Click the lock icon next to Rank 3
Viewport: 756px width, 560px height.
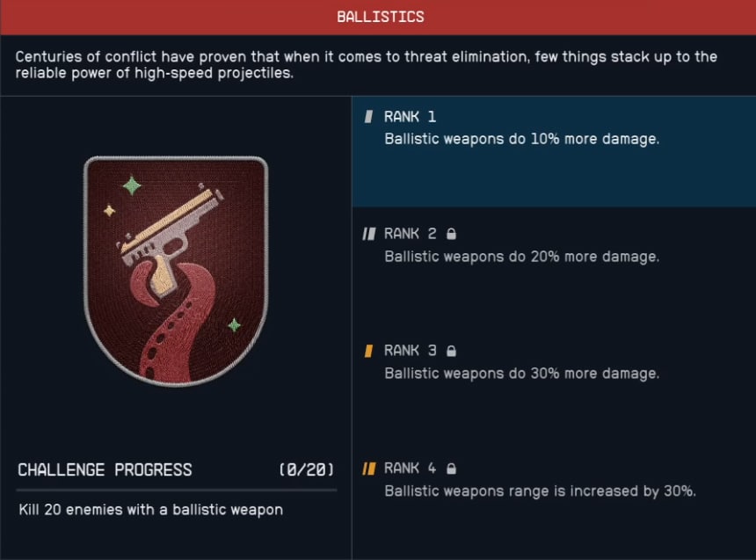pos(451,351)
